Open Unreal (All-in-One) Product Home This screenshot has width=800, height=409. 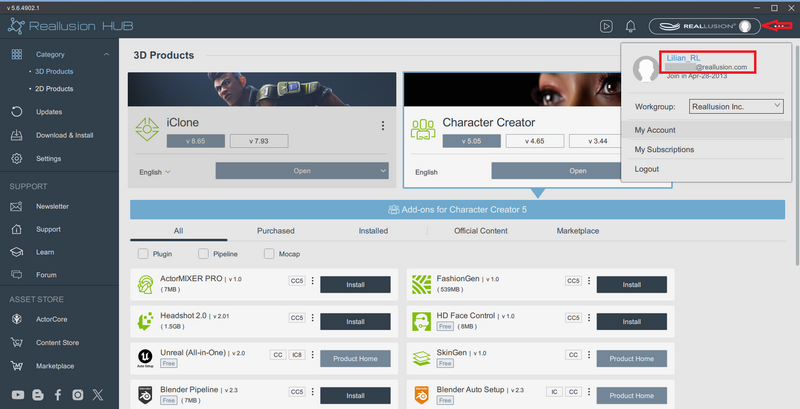(x=355, y=359)
